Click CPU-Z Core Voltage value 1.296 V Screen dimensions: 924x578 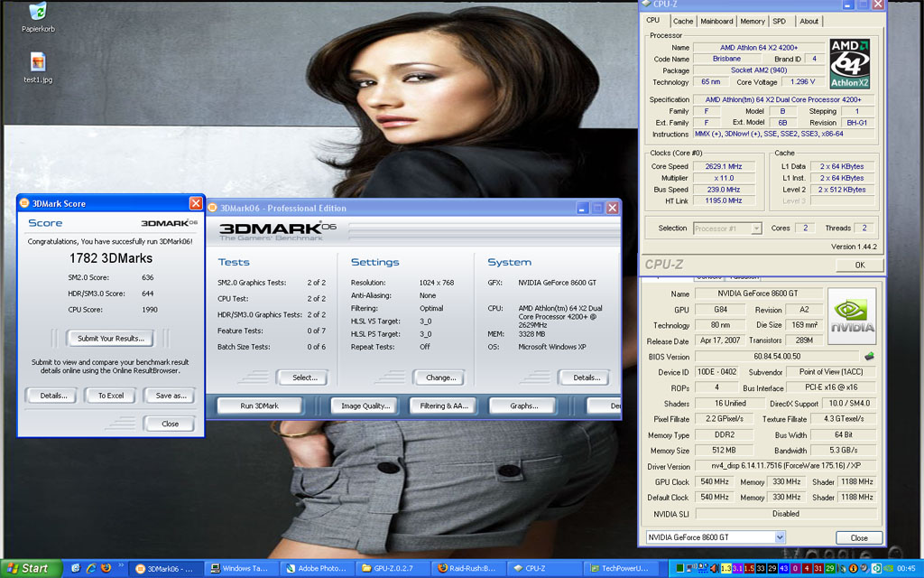[x=802, y=82]
